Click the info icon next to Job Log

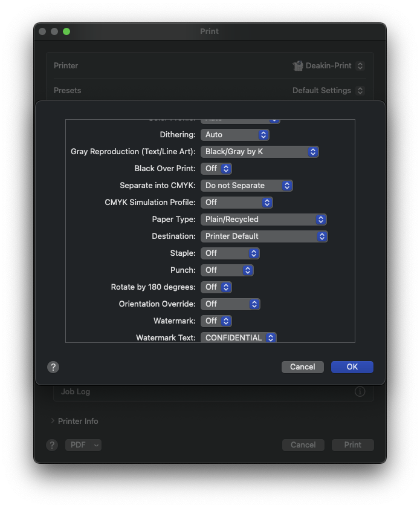click(360, 391)
